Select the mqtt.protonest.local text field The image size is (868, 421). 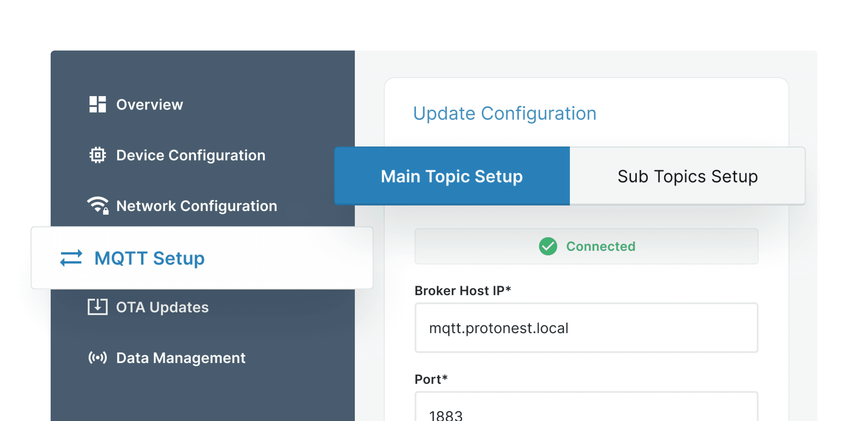[586, 328]
